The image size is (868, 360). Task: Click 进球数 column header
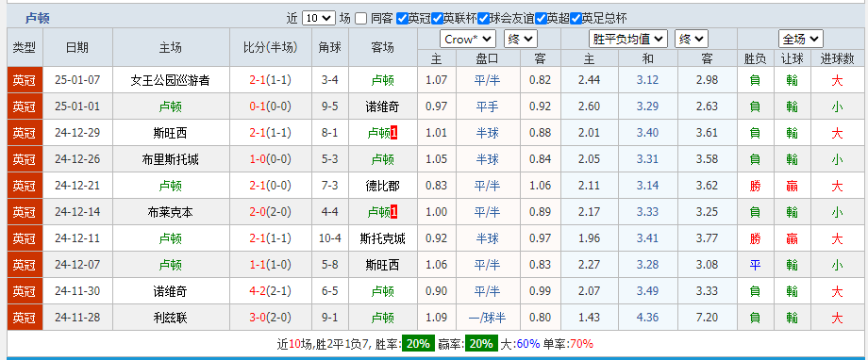tap(838, 58)
